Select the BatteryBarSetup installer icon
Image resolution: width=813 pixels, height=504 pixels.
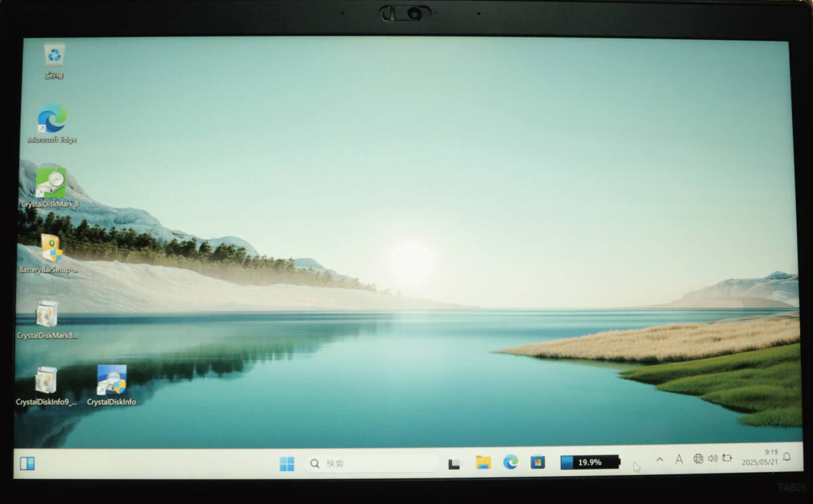tap(49, 253)
